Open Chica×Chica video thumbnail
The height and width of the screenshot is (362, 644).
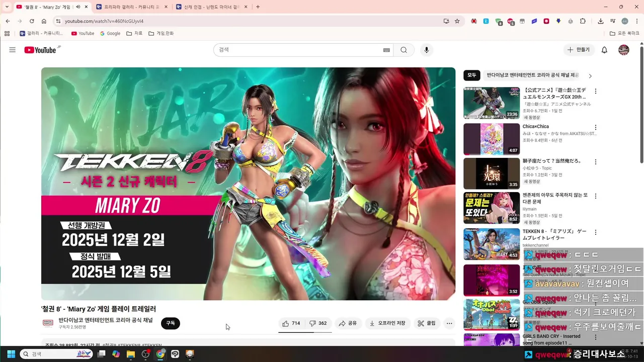tap(492, 139)
